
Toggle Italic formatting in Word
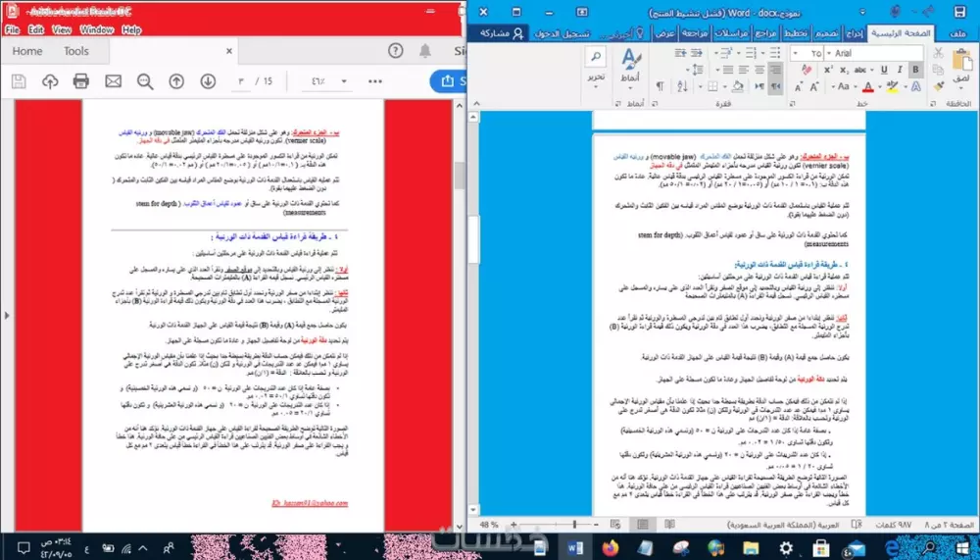[900, 70]
